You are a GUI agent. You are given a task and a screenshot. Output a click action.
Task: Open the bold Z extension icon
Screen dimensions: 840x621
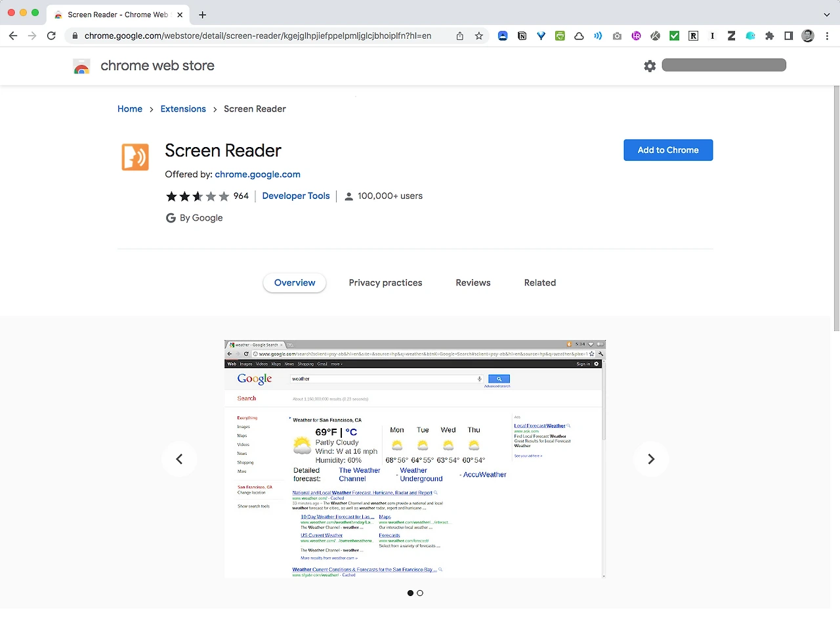tap(731, 36)
